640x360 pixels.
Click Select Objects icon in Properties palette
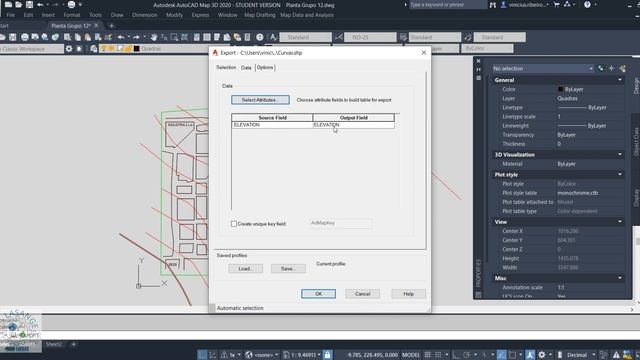611,69
